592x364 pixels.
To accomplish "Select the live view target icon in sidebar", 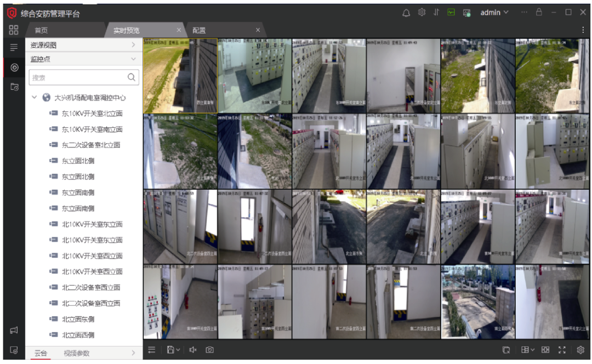I will (14, 67).
